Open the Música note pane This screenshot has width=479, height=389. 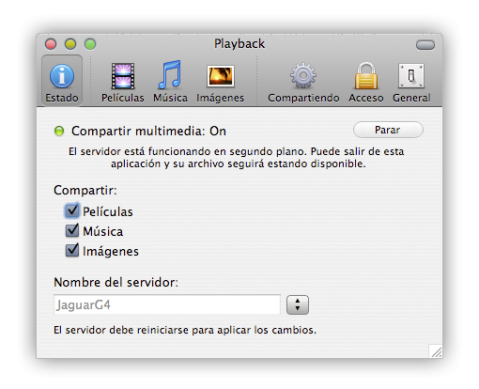[170, 82]
